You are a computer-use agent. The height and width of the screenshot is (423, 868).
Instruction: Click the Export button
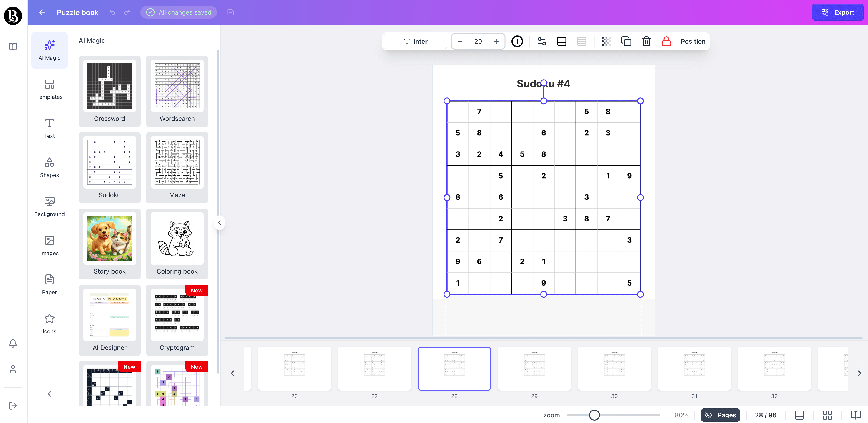click(838, 12)
